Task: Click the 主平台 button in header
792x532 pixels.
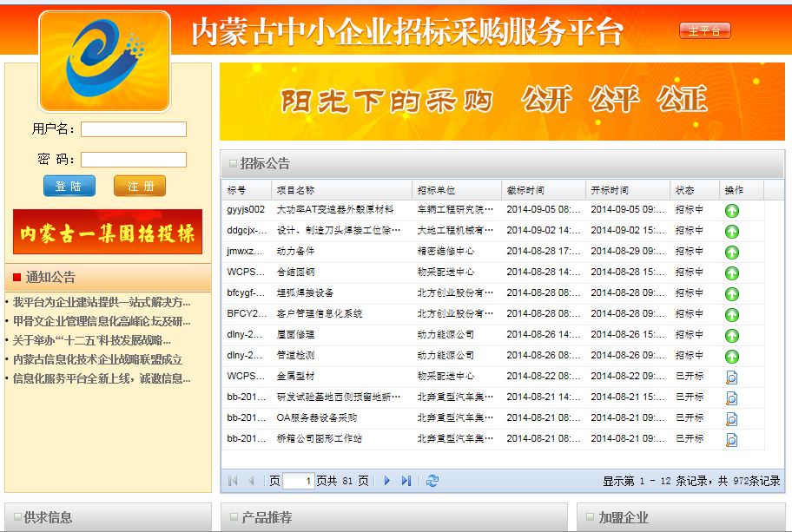Action: (x=704, y=31)
